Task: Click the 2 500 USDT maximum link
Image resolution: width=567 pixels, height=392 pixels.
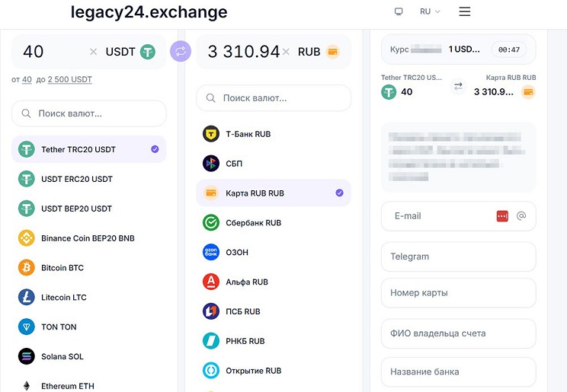Action: 70,79
